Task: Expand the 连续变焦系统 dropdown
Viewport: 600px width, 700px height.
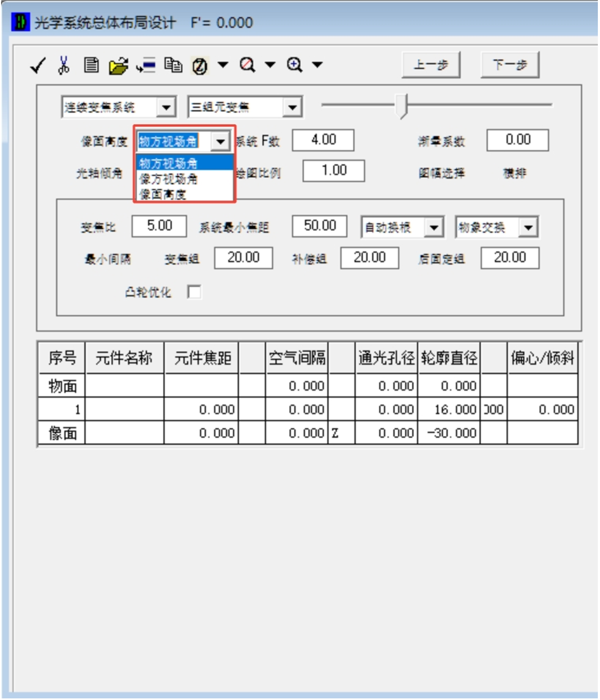Action: [166, 107]
